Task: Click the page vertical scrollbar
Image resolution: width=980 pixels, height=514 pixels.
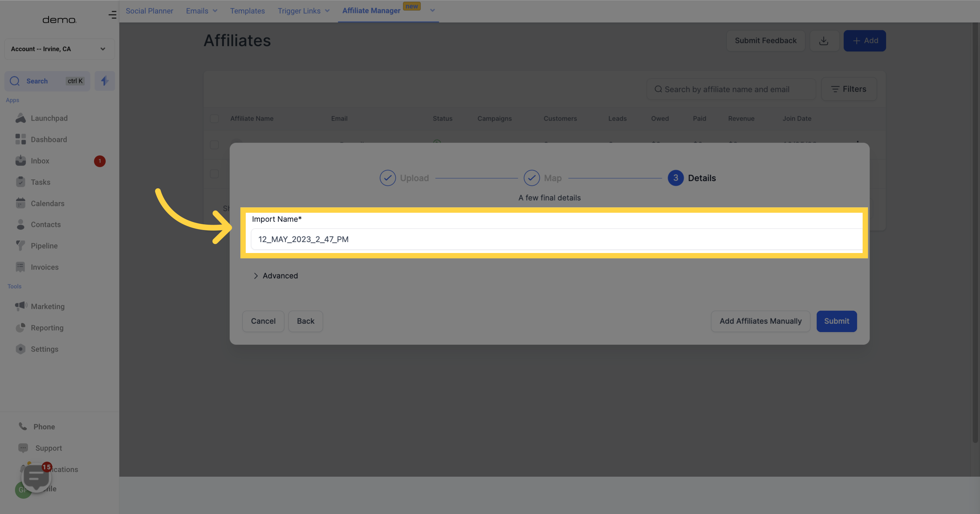Action: [975, 232]
